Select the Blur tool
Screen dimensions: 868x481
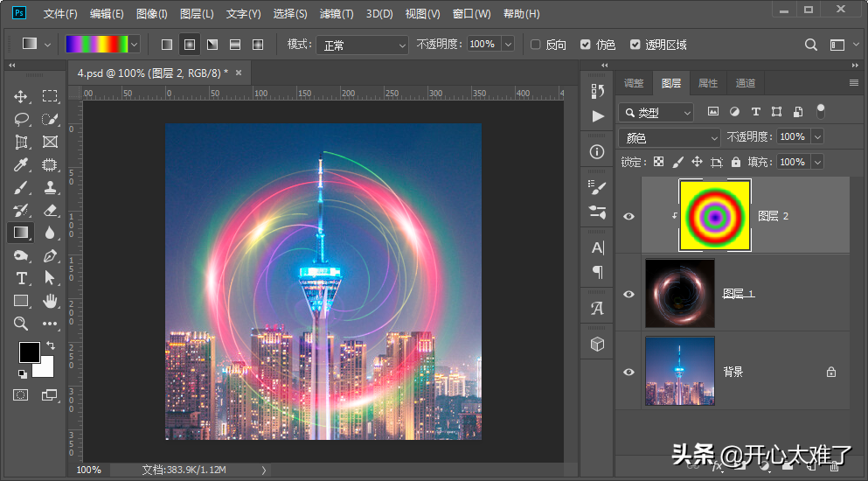coord(50,233)
